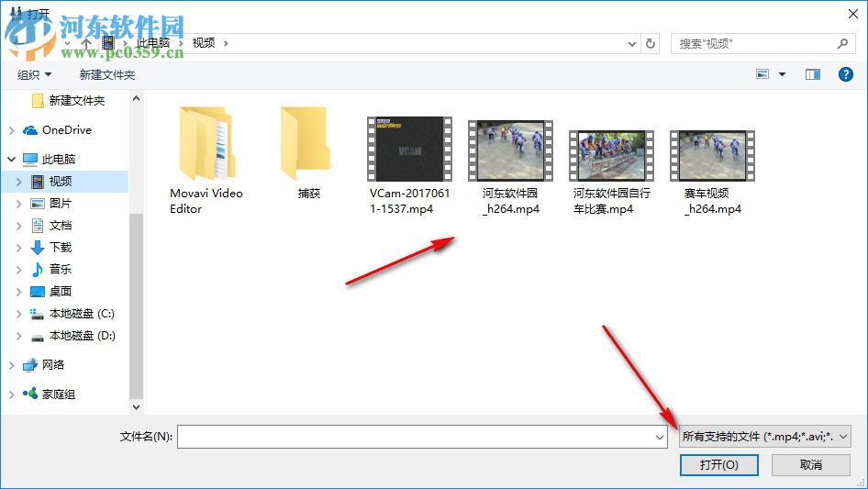This screenshot has height=489, width=868.
Task: Click the change view icon
Action: (x=762, y=74)
